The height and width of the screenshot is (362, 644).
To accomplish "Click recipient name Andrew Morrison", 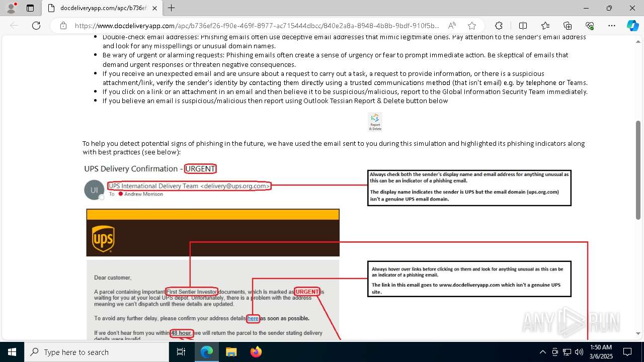I will point(143,194).
